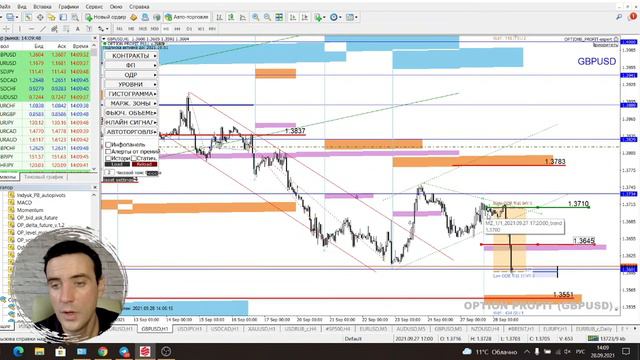
Task: Select MACD indicator in Navigator
Action: tap(24, 202)
